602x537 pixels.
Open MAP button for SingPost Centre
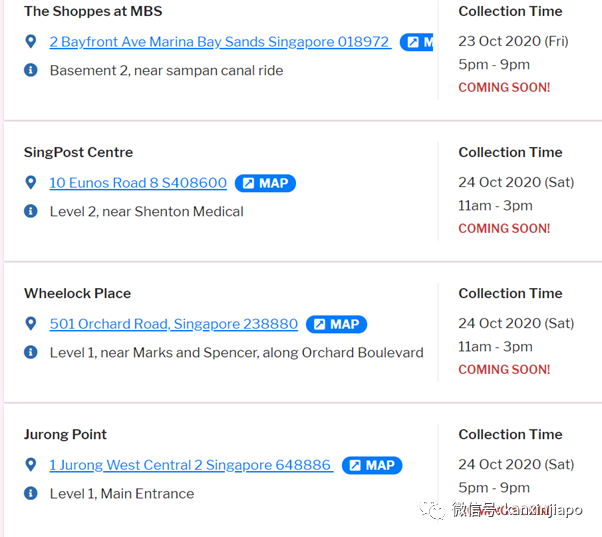pyautogui.click(x=265, y=183)
